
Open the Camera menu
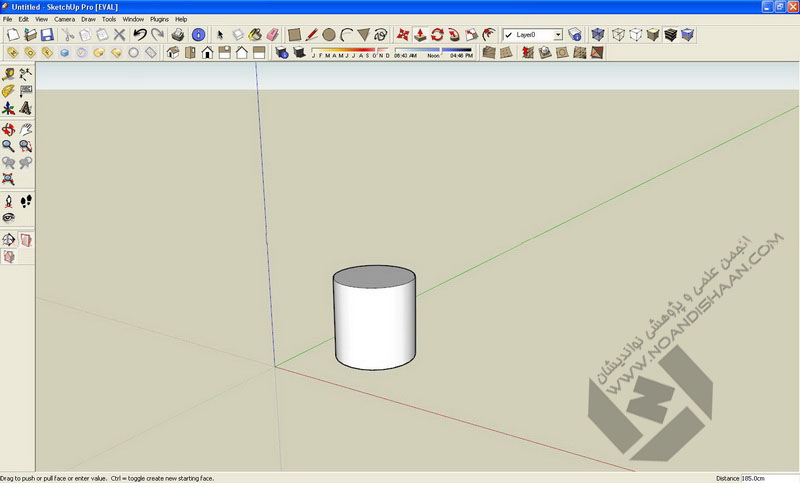[x=64, y=19]
